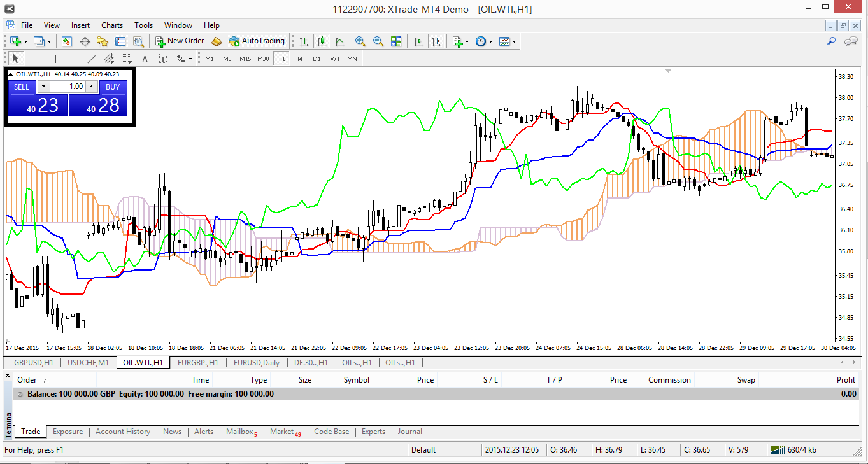
Task: Enable the H4 timeframe
Action: pos(299,59)
